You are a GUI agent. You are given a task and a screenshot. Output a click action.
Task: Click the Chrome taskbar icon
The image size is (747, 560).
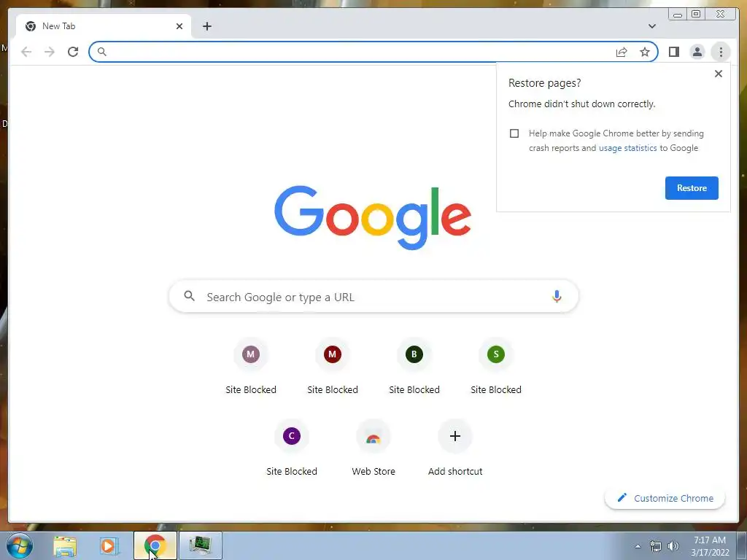[x=155, y=545]
